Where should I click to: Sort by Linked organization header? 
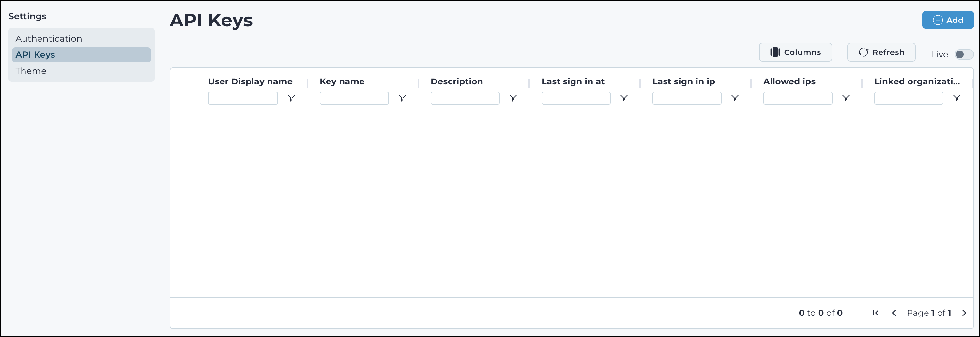(917, 81)
